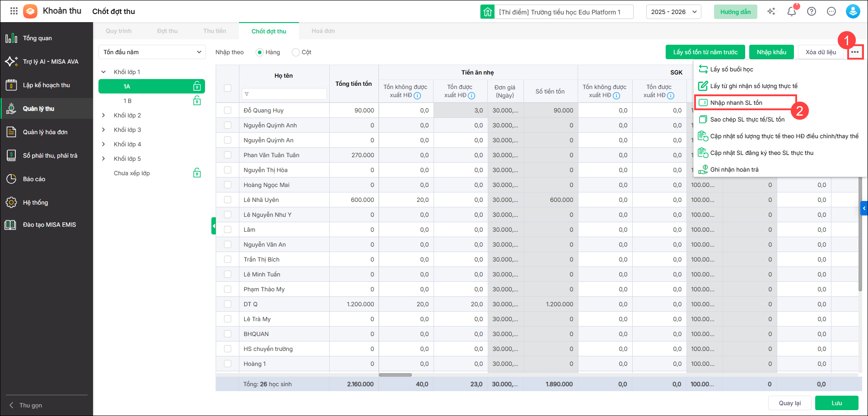Click the Lưu button
This screenshot has height=416, width=868.
click(836, 403)
